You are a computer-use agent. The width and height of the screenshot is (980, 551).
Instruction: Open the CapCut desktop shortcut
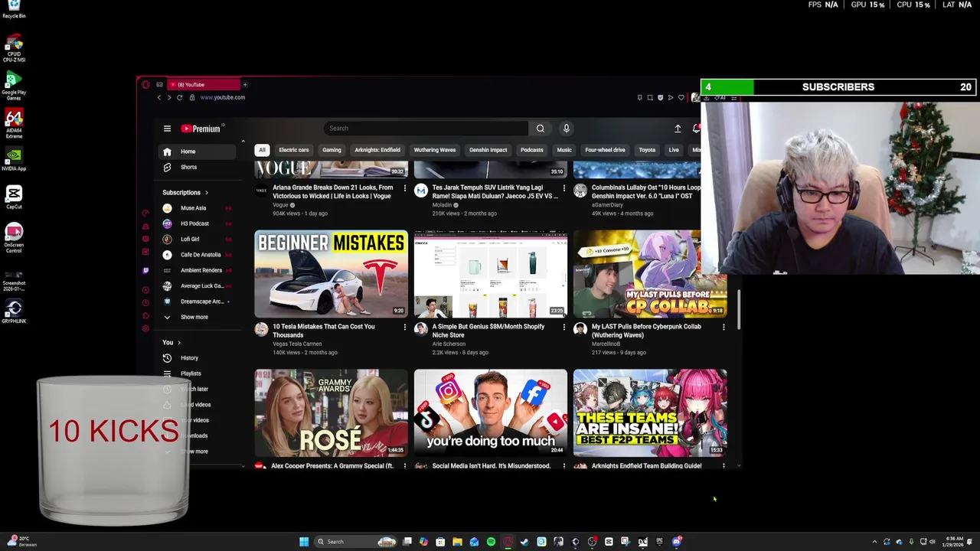pyautogui.click(x=14, y=197)
